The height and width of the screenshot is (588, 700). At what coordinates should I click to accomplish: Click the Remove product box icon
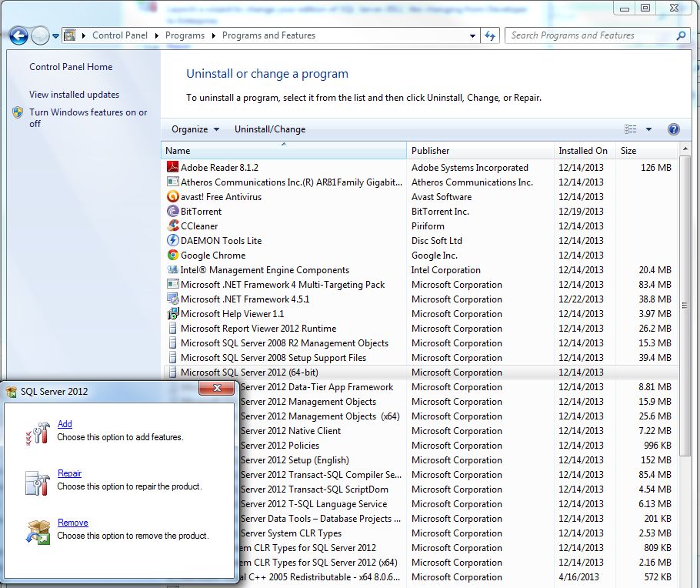click(38, 532)
